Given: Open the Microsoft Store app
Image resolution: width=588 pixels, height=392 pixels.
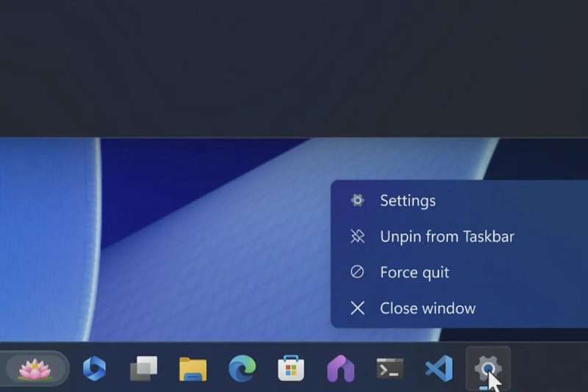Looking at the screenshot, I should click(291, 368).
